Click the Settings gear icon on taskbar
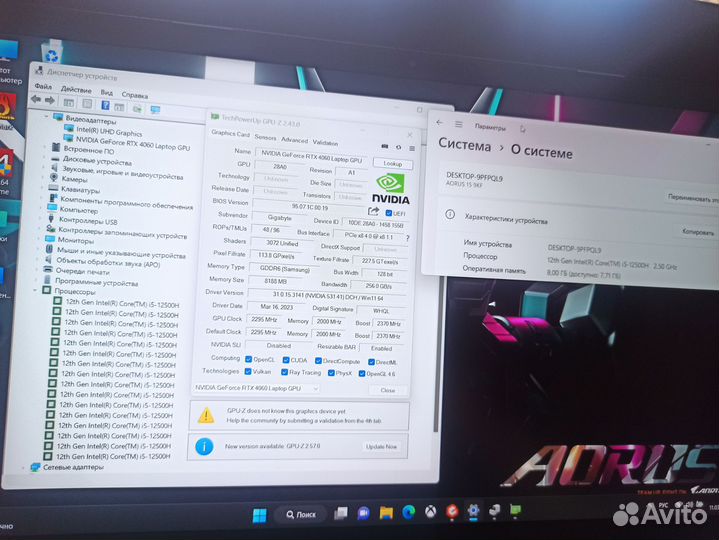Image resolution: width=719 pixels, height=540 pixels. click(x=473, y=510)
